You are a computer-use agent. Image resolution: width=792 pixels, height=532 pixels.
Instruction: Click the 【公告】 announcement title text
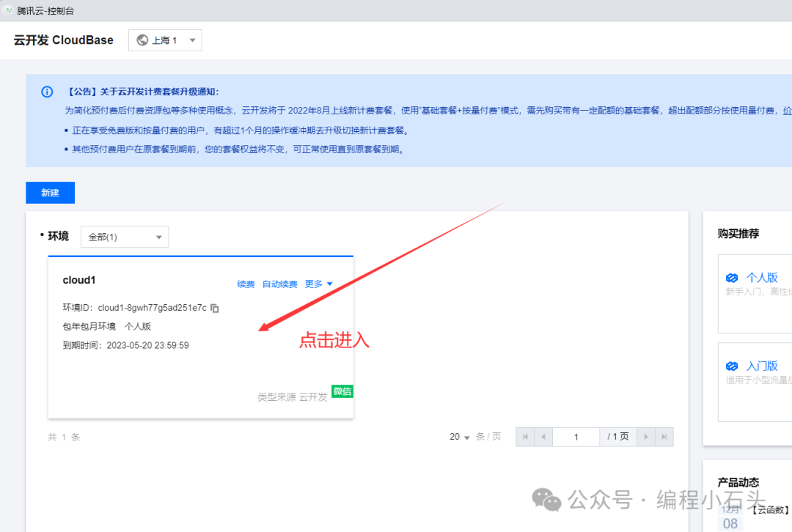tap(142, 92)
